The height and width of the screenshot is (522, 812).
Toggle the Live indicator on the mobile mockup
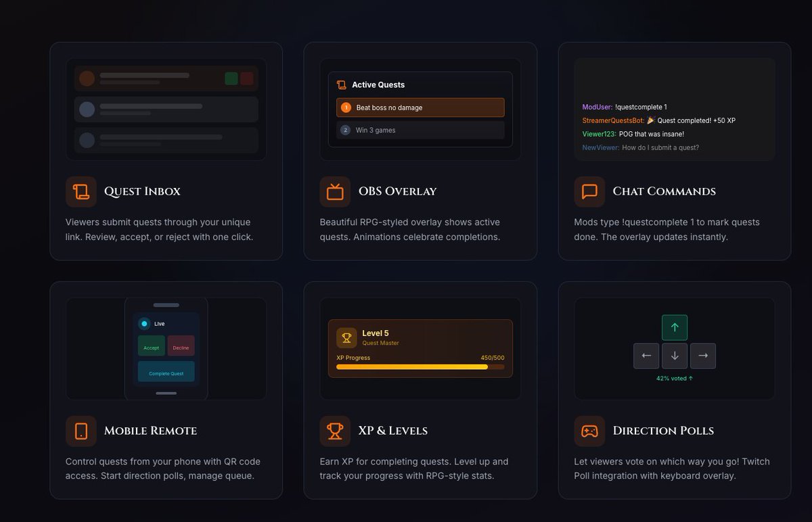(x=143, y=323)
